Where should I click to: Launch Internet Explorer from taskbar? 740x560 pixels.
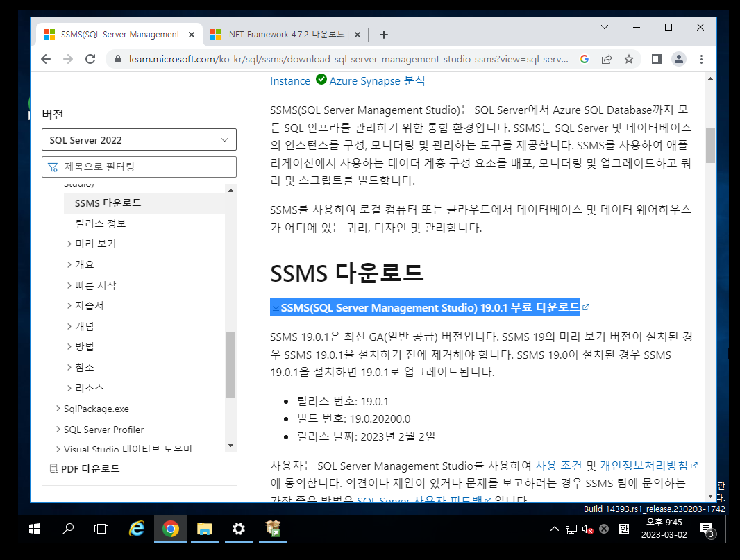point(136,529)
